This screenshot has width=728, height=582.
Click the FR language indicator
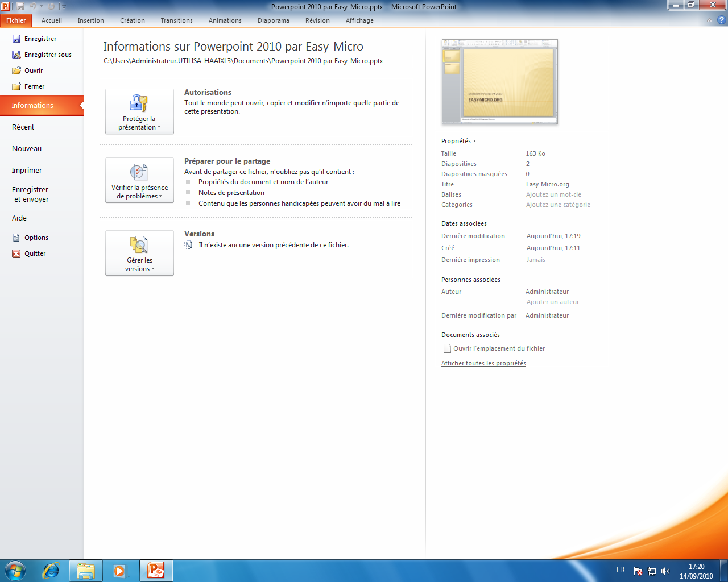tap(621, 569)
